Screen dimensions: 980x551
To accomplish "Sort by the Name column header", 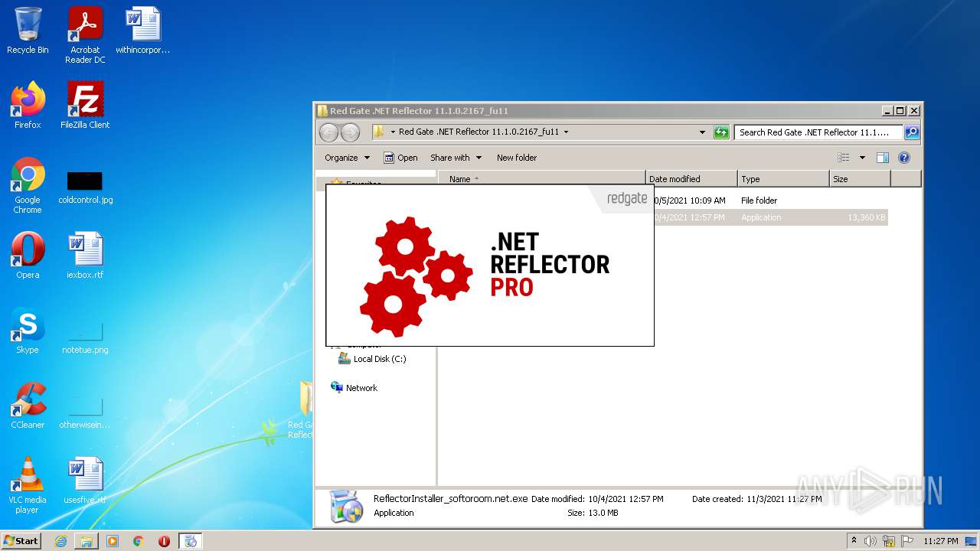I will pos(542,179).
